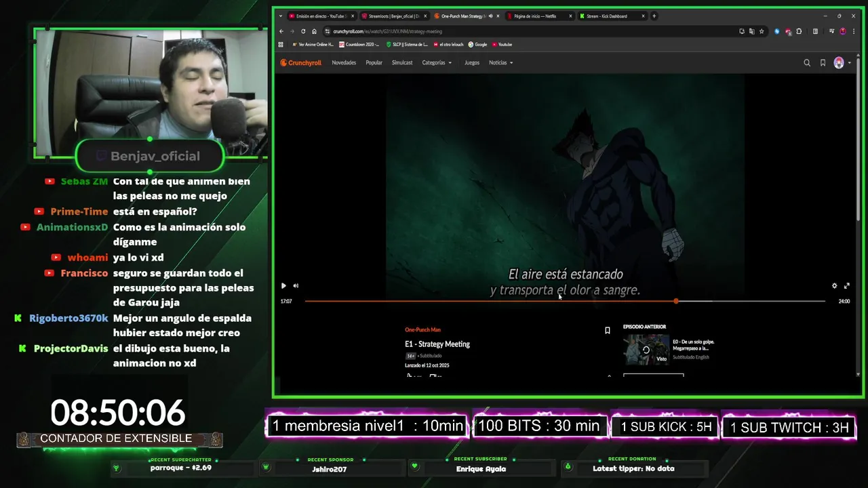
Task: Resume the video with the play button
Action: click(x=283, y=286)
